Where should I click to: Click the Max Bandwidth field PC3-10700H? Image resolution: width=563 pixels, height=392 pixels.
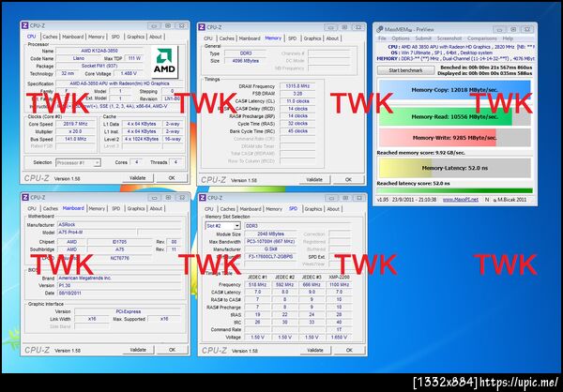point(270,242)
